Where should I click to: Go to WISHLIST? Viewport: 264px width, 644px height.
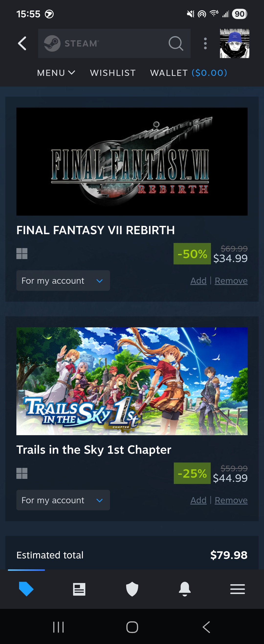[113, 73]
